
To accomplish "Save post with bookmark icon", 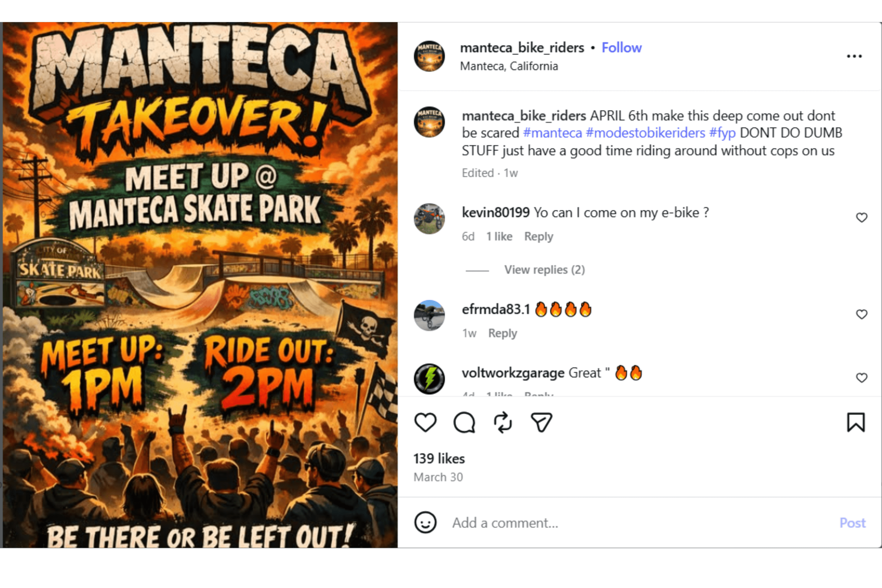I will [856, 423].
